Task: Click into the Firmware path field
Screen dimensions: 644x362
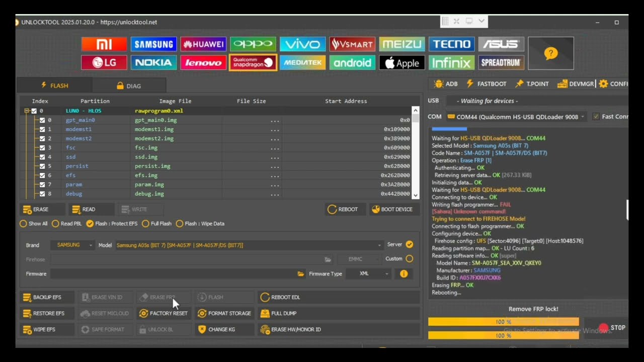Action: pos(173,274)
